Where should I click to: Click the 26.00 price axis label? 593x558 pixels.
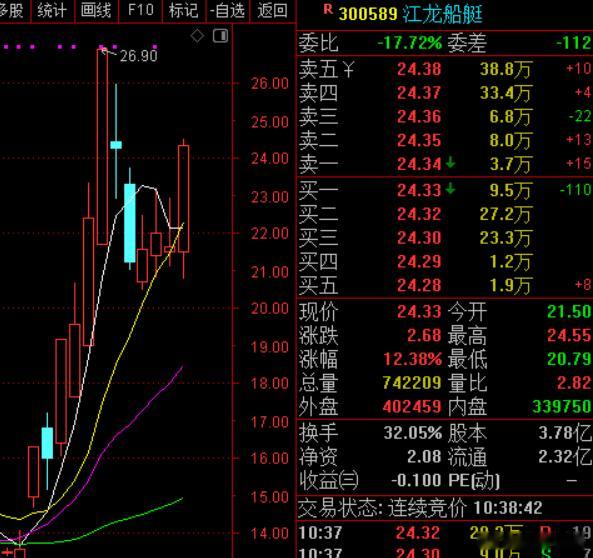click(x=270, y=84)
